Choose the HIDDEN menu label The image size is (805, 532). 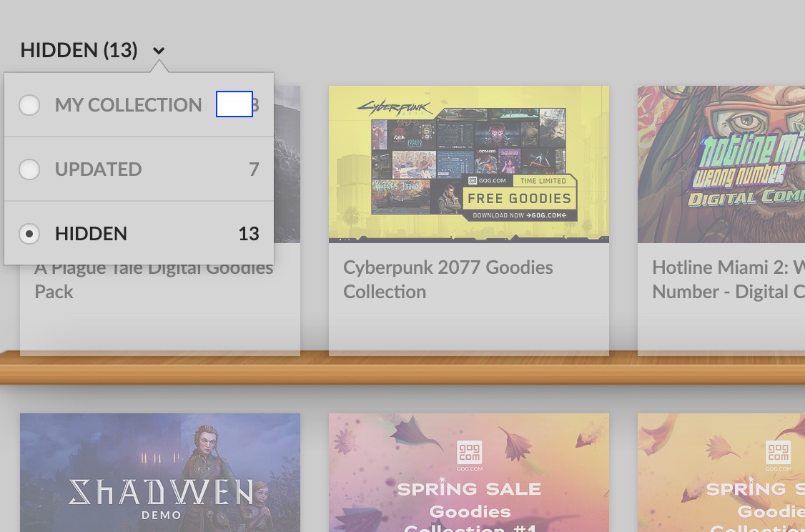coord(91,234)
